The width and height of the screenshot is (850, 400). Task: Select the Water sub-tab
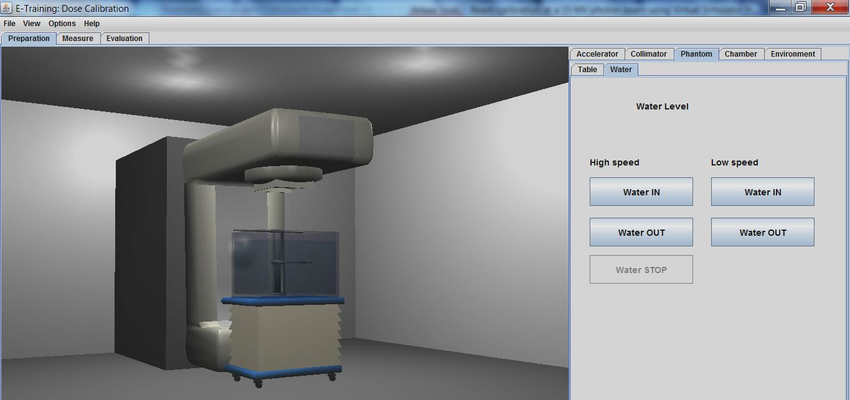pyautogui.click(x=621, y=70)
